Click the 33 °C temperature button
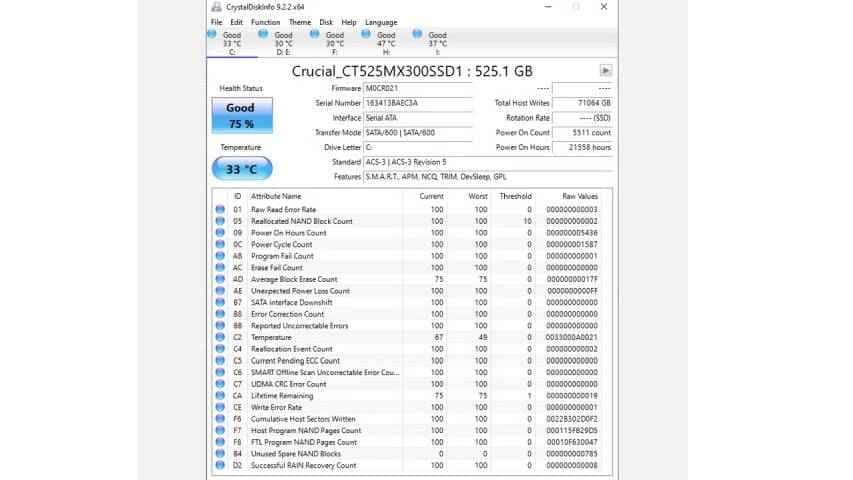The width and height of the screenshot is (853, 480). [x=242, y=169]
